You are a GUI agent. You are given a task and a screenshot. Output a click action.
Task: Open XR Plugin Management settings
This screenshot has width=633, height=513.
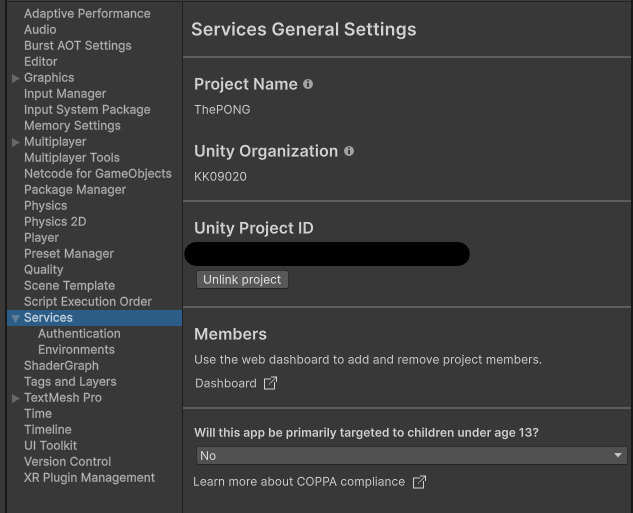click(89, 478)
